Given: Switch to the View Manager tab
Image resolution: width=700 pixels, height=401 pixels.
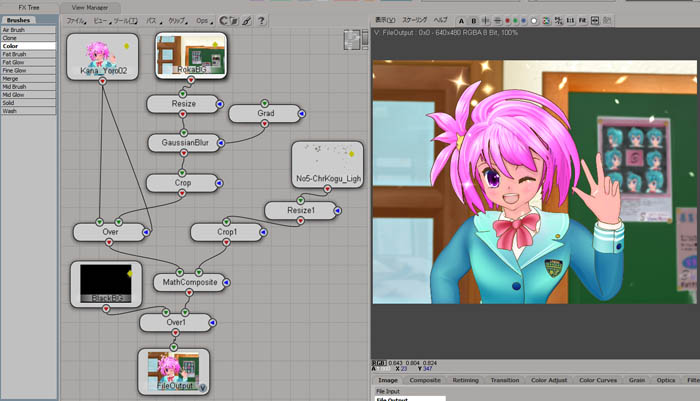Looking at the screenshot, I should [90, 7].
